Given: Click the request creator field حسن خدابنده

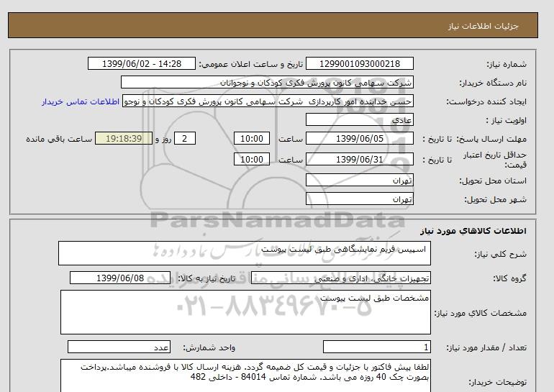Looking at the screenshot, I should point(268,101).
